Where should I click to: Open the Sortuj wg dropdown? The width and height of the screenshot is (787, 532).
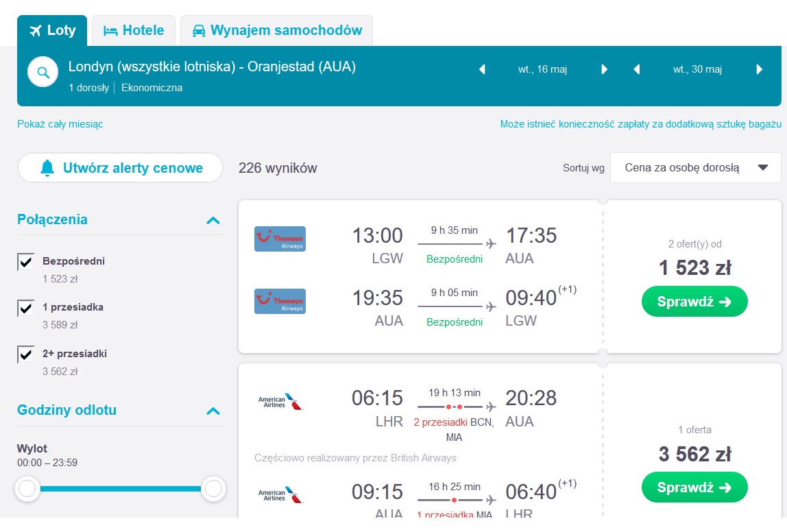pyautogui.click(x=695, y=168)
